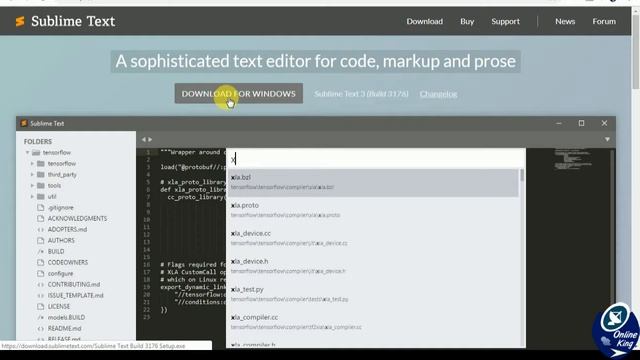Click the tab forward arrow in editor
The image size is (640, 360).
150,140
